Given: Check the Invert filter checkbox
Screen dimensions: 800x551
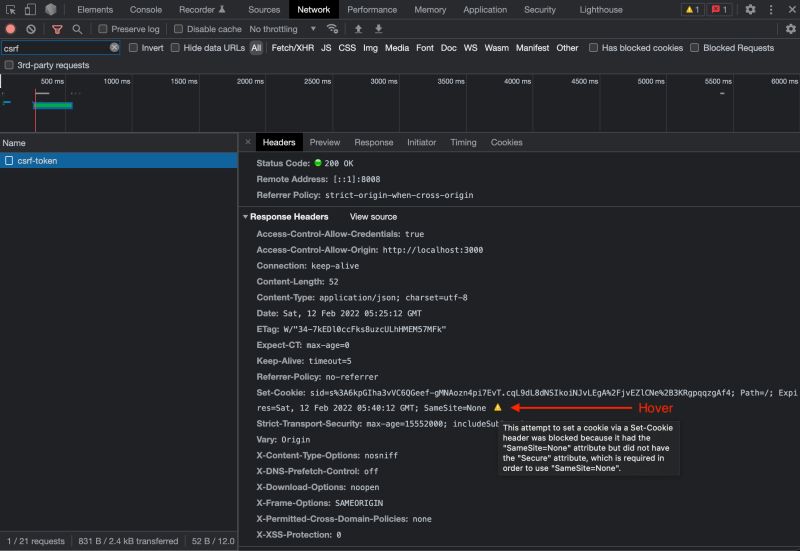Looking at the screenshot, I should (133, 47).
